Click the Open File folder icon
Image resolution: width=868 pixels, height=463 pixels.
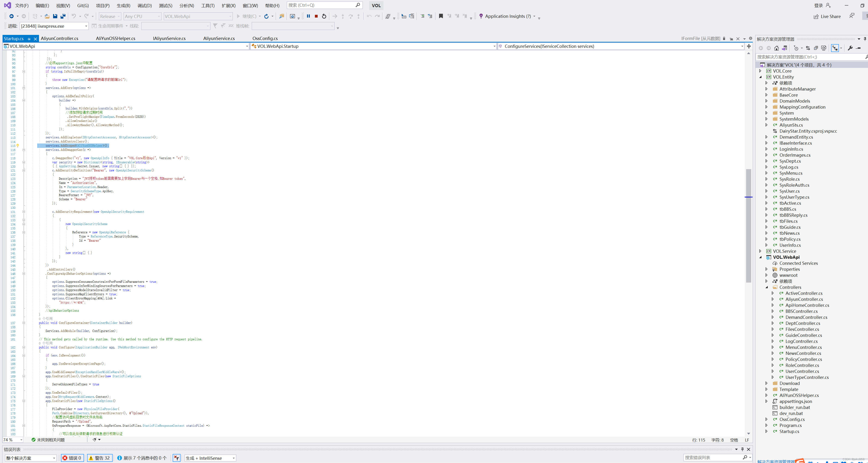pos(47,16)
